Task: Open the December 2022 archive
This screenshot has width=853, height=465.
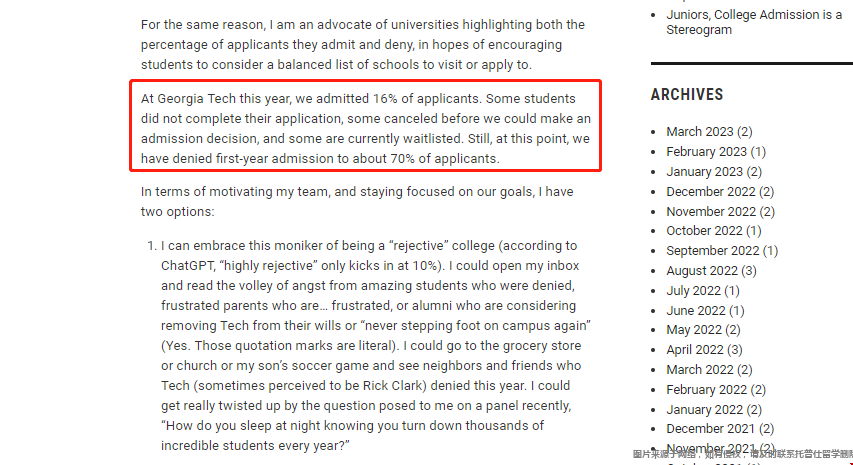Action: [x=710, y=192]
